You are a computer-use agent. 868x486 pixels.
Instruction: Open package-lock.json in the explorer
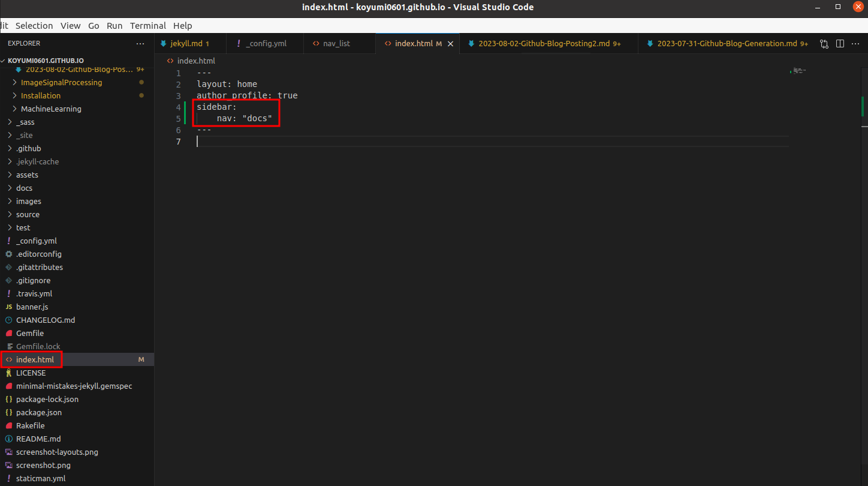point(77,399)
